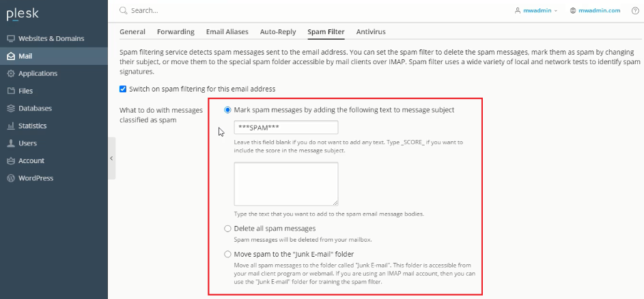Click the ***SPAM*** subject text field
Image resolution: width=644 pixels, height=299 pixels.
286,128
